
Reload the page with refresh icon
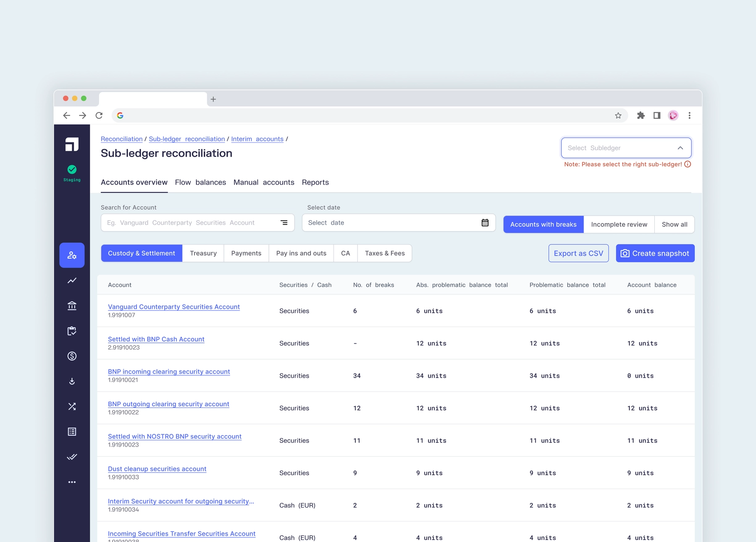click(99, 116)
